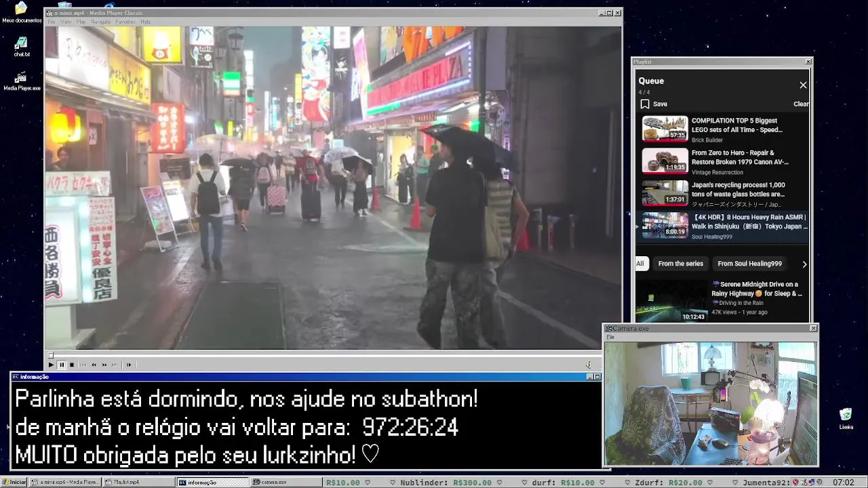Select the 'From the series' filter chip
868x488 pixels.
tap(681, 264)
